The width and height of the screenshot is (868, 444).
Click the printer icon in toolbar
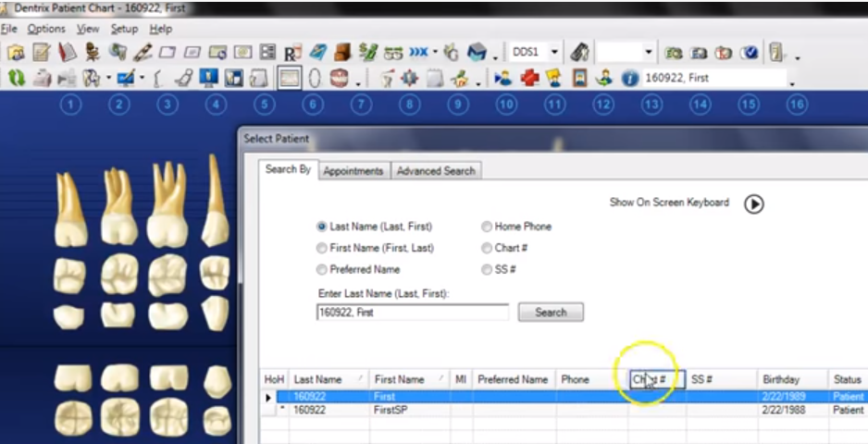(43, 79)
